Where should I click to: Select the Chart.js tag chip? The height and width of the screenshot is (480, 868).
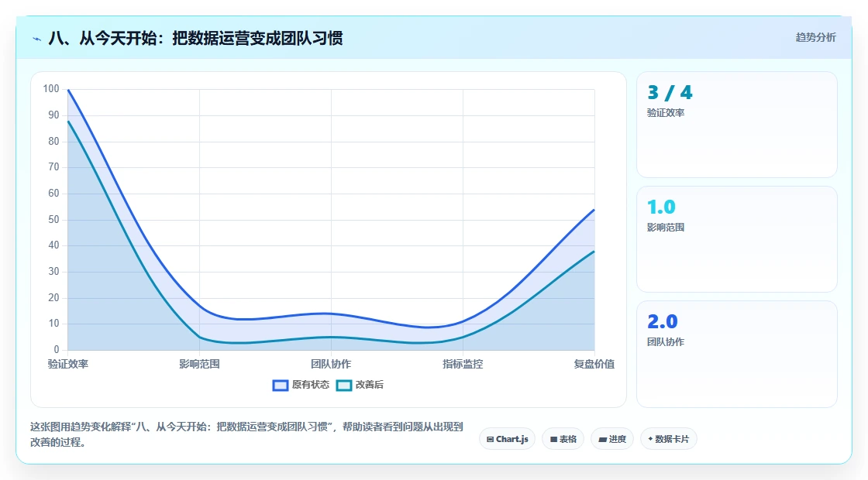tap(507, 439)
